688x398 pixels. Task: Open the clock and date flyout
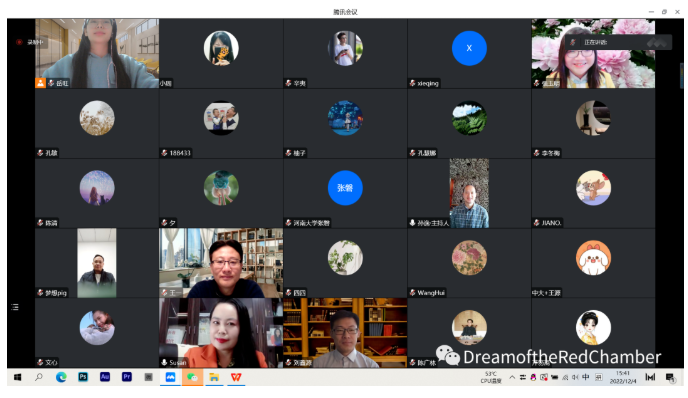pyautogui.click(x=623, y=377)
